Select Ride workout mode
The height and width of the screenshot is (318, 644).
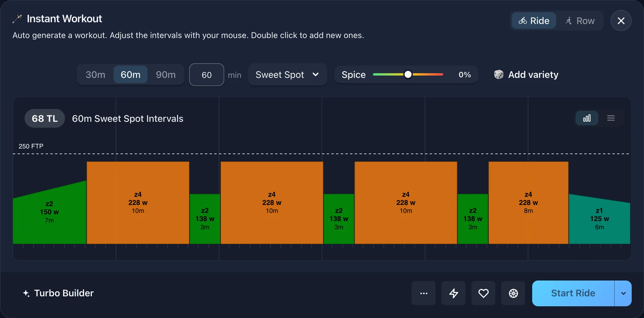point(534,21)
